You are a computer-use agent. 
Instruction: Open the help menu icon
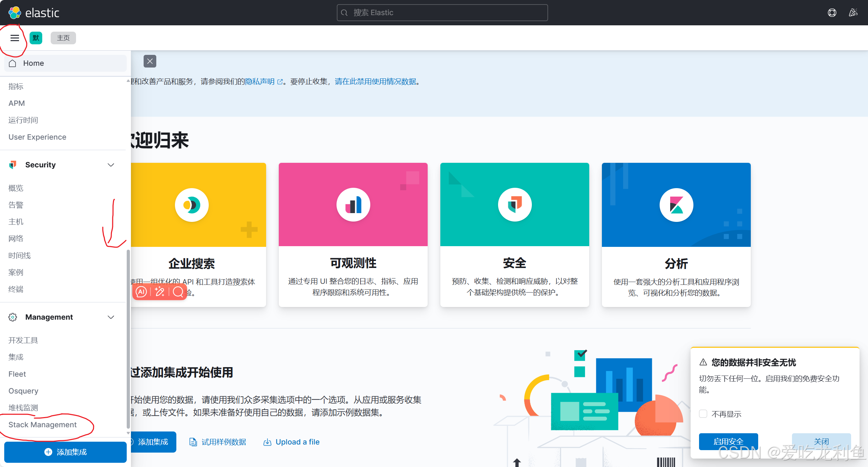pyautogui.click(x=832, y=13)
